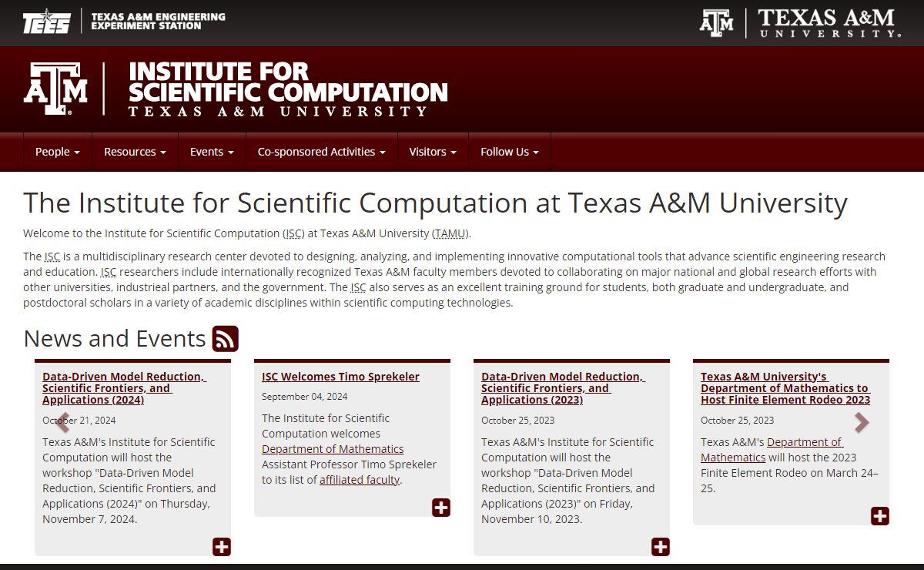
Task: Open the Data-Driven Model Reduction (2023) headline link
Action: [563, 388]
